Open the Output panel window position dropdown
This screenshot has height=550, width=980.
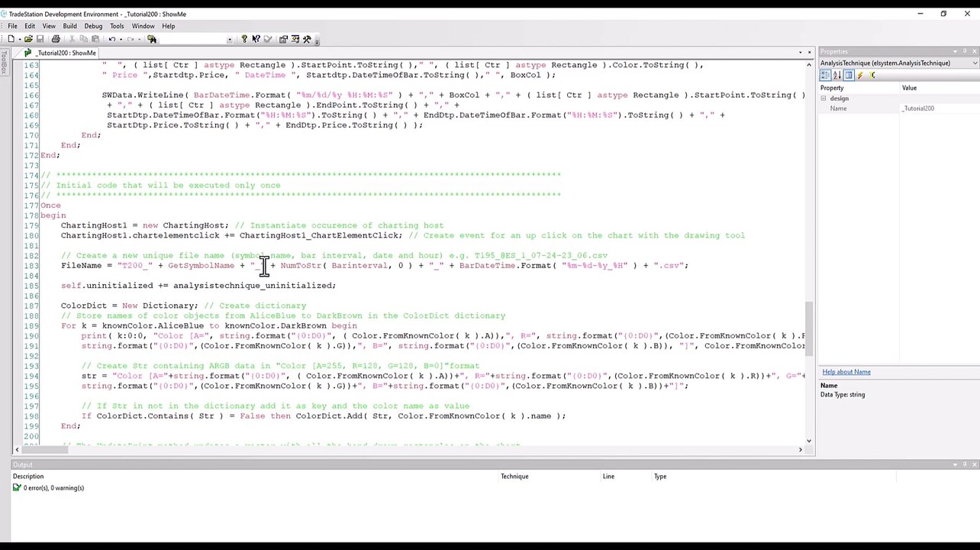pyautogui.click(x=955, y=464)
